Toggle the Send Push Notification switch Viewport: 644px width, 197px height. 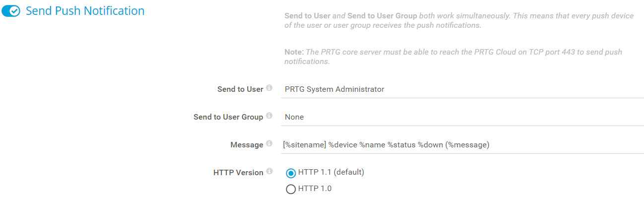point(11,11)
